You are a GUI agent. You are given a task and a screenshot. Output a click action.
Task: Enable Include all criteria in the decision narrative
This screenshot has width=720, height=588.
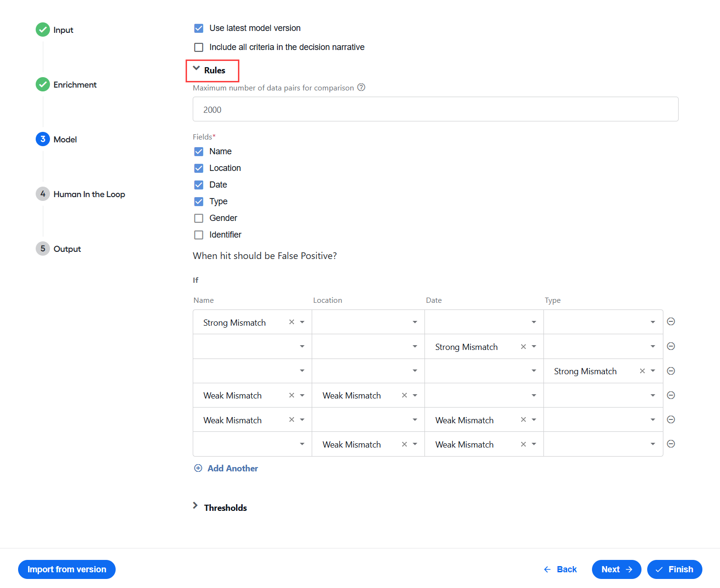(x=199, y=47)
